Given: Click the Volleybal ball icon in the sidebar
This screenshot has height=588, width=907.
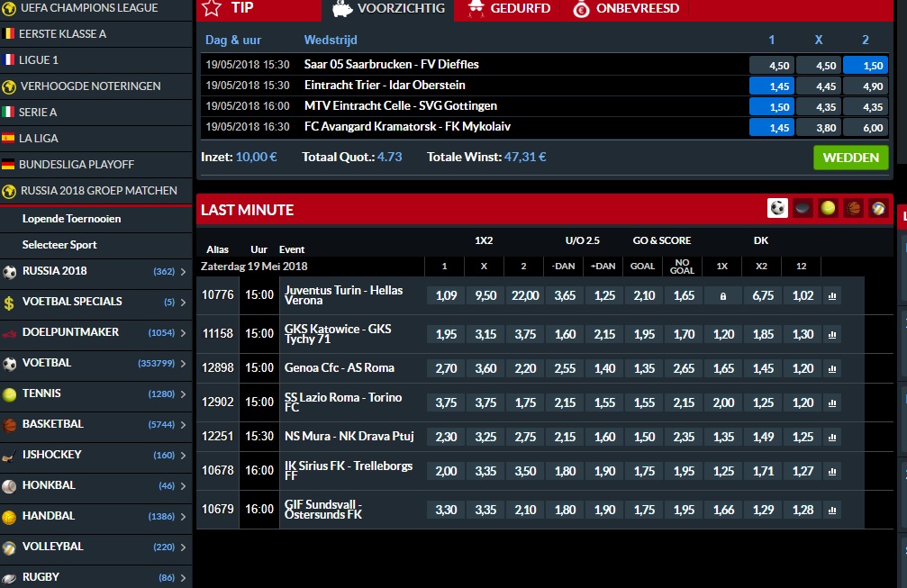Looking at the screenshot, I should click(x=9, y=547).
